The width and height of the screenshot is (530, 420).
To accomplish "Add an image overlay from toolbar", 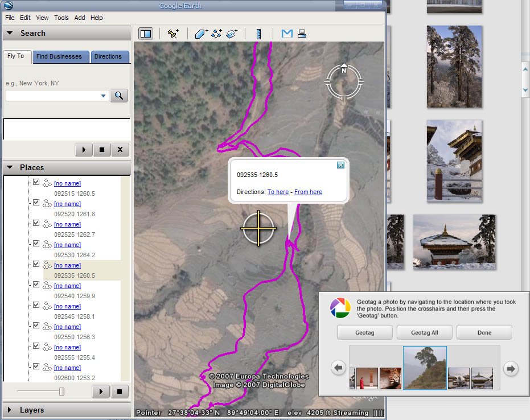I will coord(232,34).
